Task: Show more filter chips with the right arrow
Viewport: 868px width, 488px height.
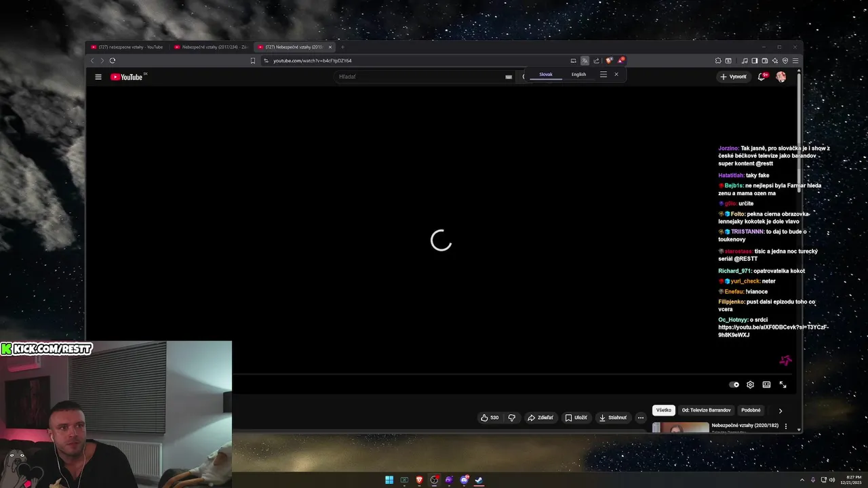Action: (781, 410)
